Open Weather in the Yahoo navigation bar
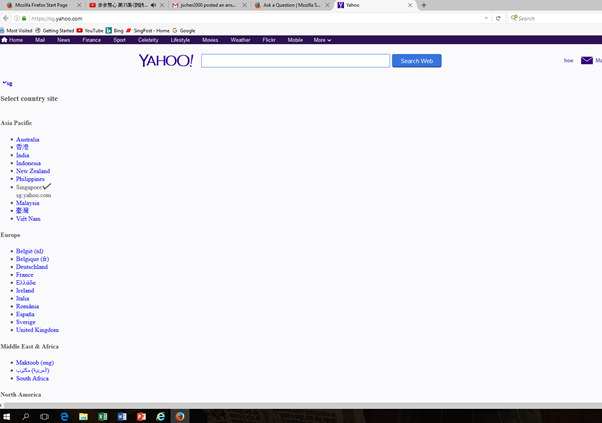 pos(240,40)
